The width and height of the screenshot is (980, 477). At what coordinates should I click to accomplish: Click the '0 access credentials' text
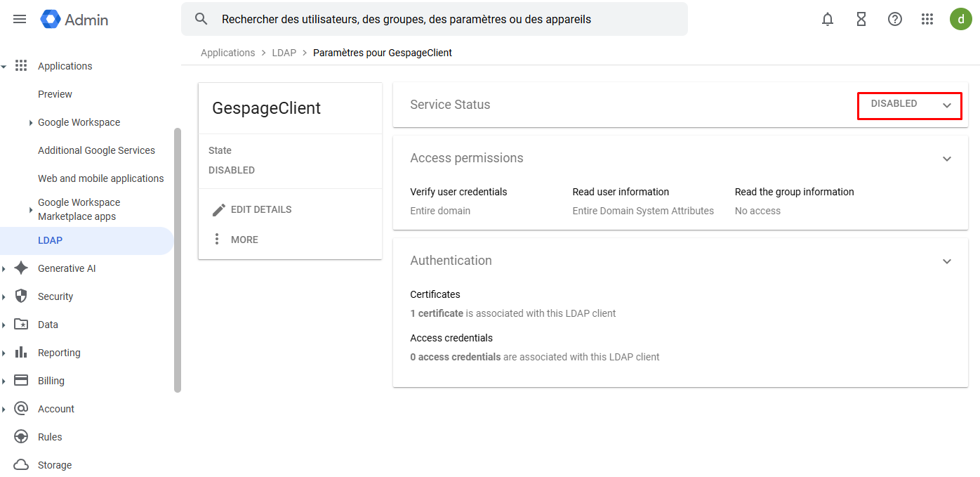[x=456, y=357]
